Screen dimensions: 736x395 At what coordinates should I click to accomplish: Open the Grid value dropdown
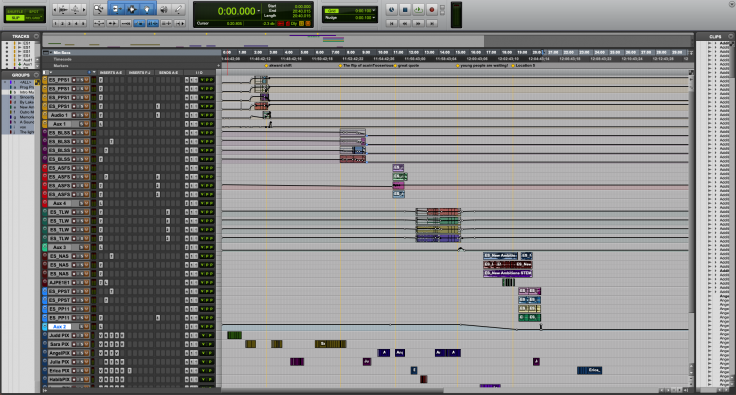pyautogui.click(x=374, y=10)
